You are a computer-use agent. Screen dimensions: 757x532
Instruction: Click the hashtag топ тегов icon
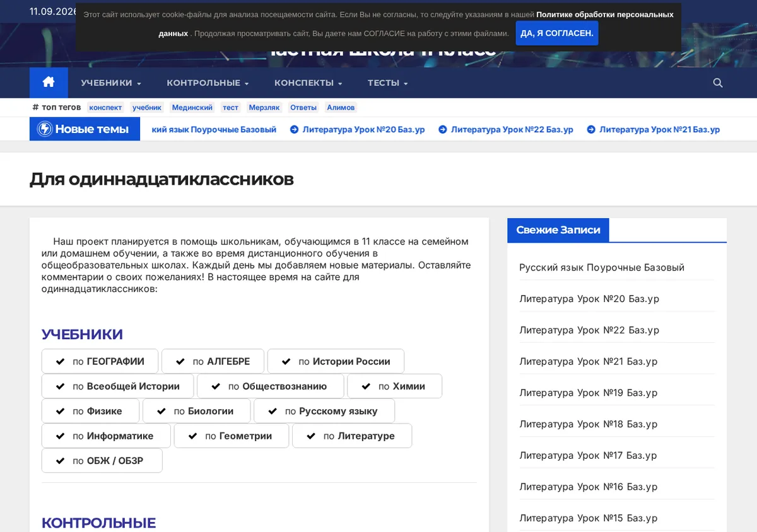click(35, 107)
